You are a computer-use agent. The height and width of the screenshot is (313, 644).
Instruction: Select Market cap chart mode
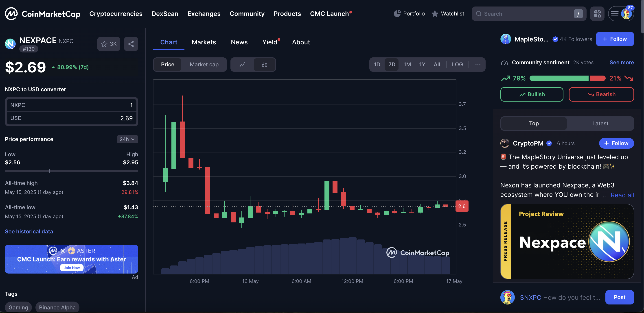pyautogui.click(x=204, y=65)
